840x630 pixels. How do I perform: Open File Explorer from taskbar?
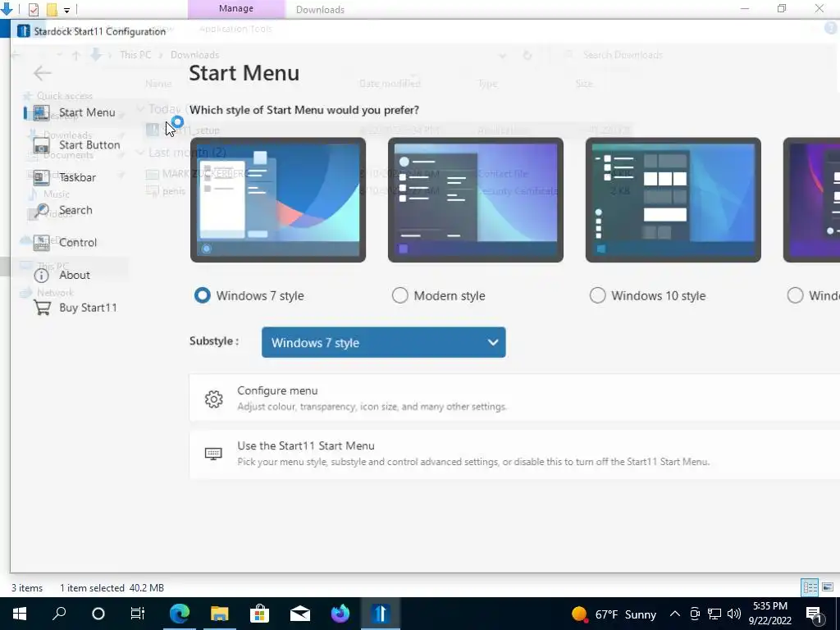click(x=220, y=614)
